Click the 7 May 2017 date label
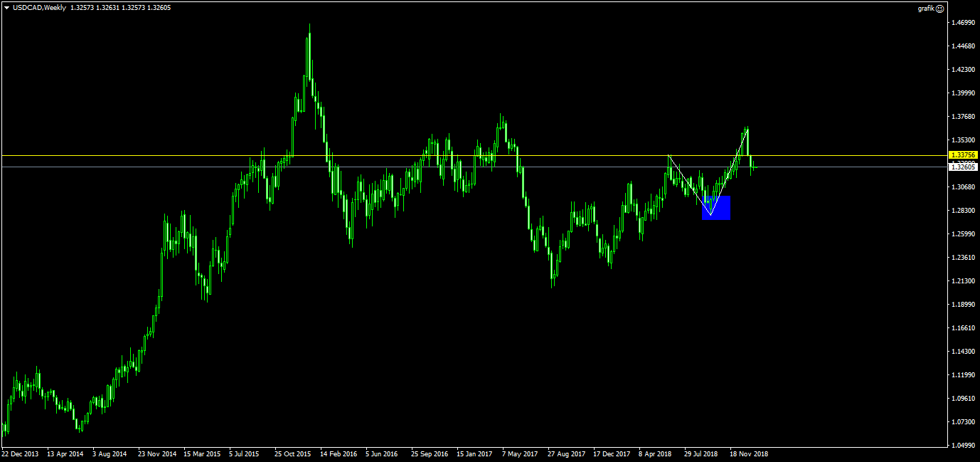This screenshot has width=980, height=462. point(519,453)
